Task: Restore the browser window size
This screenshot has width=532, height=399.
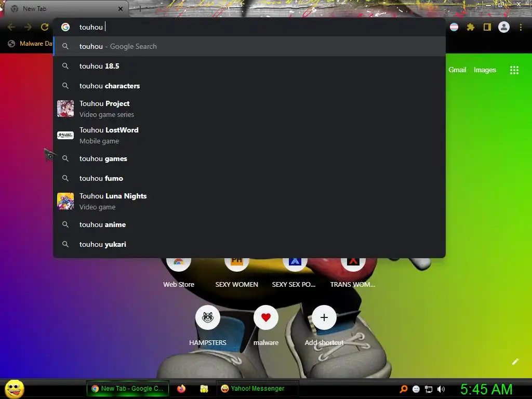Action: [x=501, y=4]
